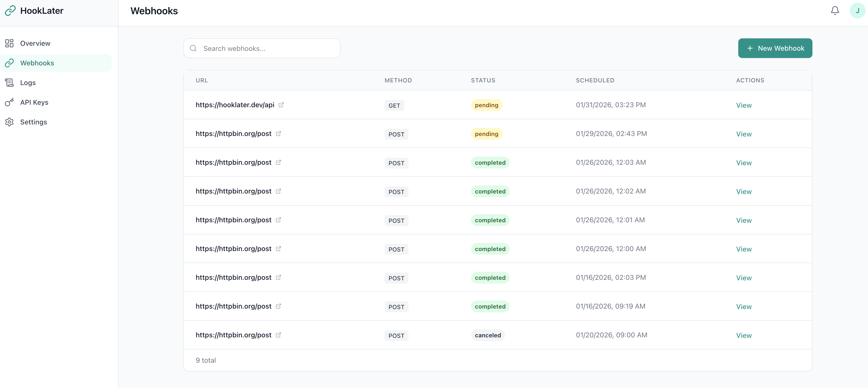Click the search webhooks input field
Image resolution: width=868 pixels, height=388 pixels.
coord(263,48)
